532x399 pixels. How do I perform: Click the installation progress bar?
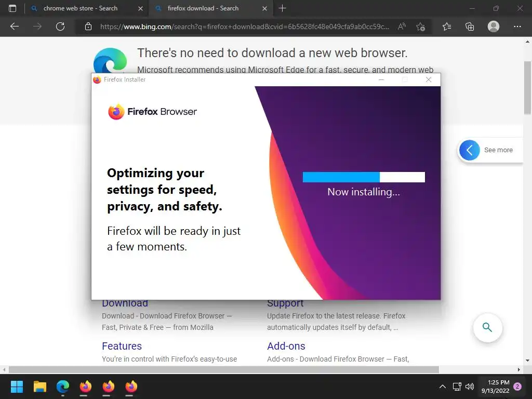pyautogui.click(x=364, y=177)
